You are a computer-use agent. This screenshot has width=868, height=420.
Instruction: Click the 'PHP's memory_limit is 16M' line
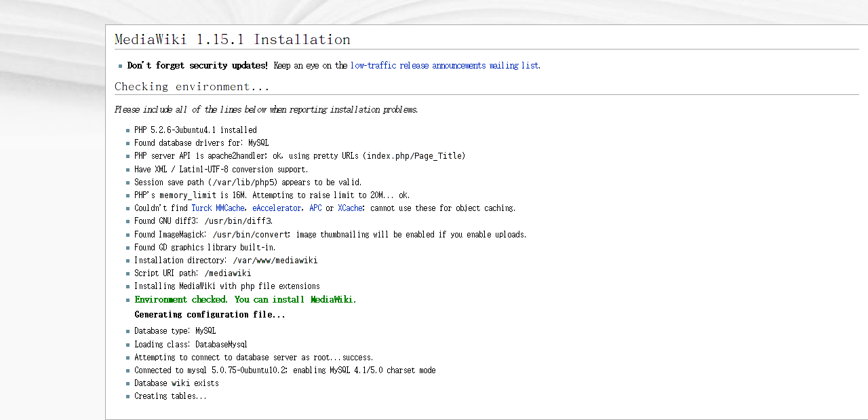point(272,195)
